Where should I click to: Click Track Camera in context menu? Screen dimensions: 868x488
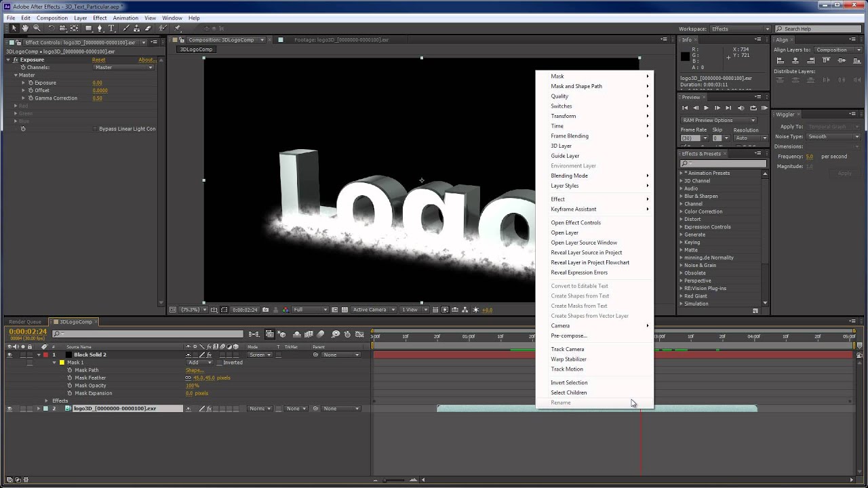568,349
